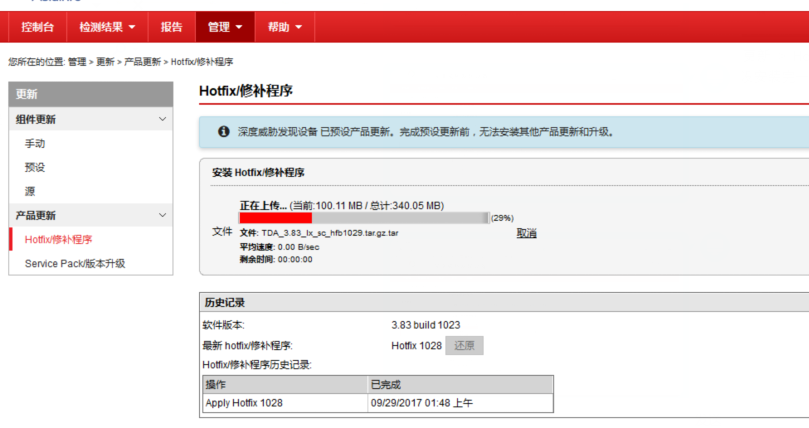Select 预设 under 组件更新
This screenshot has width=809, height=428.
coord(35,167)
